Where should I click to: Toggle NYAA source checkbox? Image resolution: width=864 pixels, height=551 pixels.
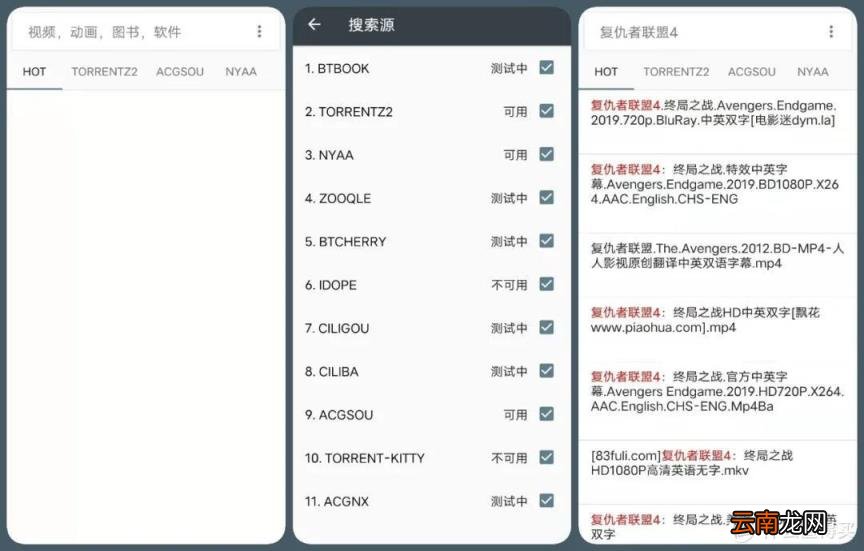547,154
